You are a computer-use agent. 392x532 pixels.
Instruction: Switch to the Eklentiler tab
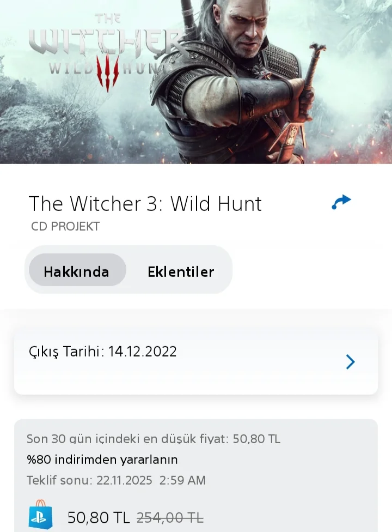point(181,272)
